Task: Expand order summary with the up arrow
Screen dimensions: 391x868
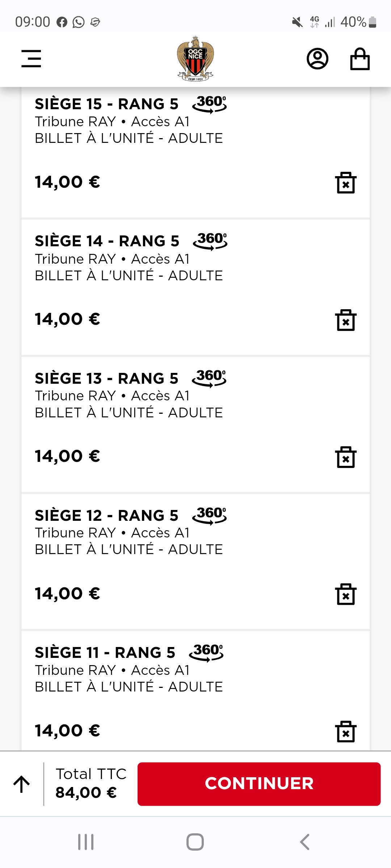Action: 22,784
